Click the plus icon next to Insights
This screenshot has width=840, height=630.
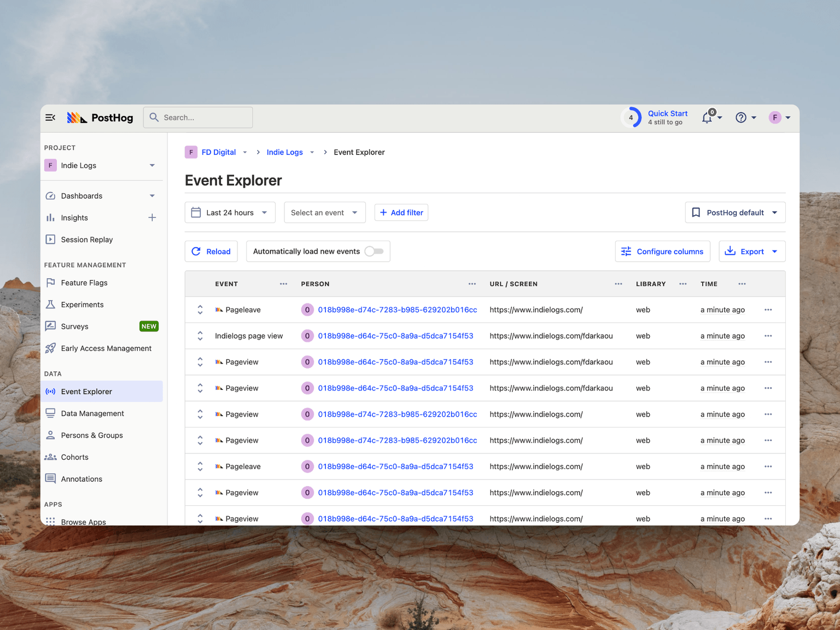point(152,218)
